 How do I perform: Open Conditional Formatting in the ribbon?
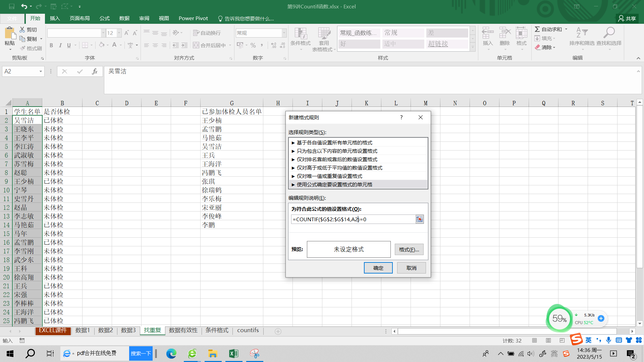[x=300, y=38]
